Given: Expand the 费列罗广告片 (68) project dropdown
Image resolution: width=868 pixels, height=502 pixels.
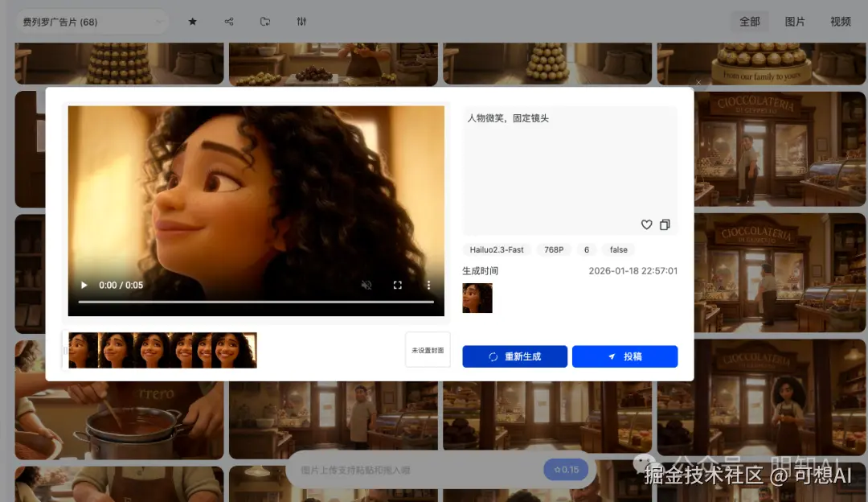Looking at the screenshot, I should pos(92,23).
